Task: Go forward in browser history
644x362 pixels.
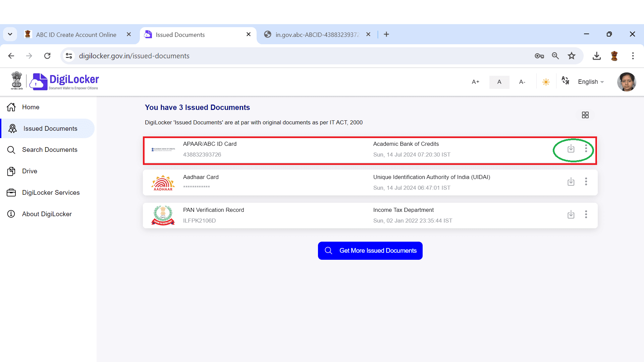Action: [x=29, y=56]
